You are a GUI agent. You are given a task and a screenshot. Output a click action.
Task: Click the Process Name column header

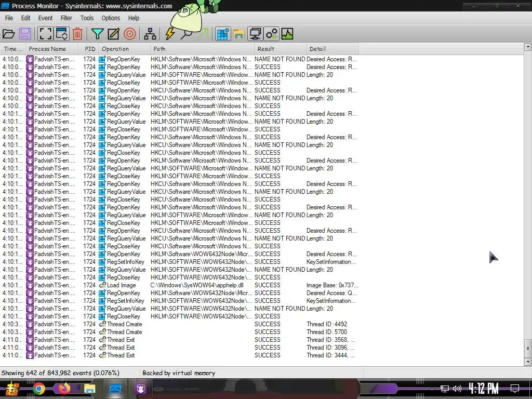click(x=52, y=49)
